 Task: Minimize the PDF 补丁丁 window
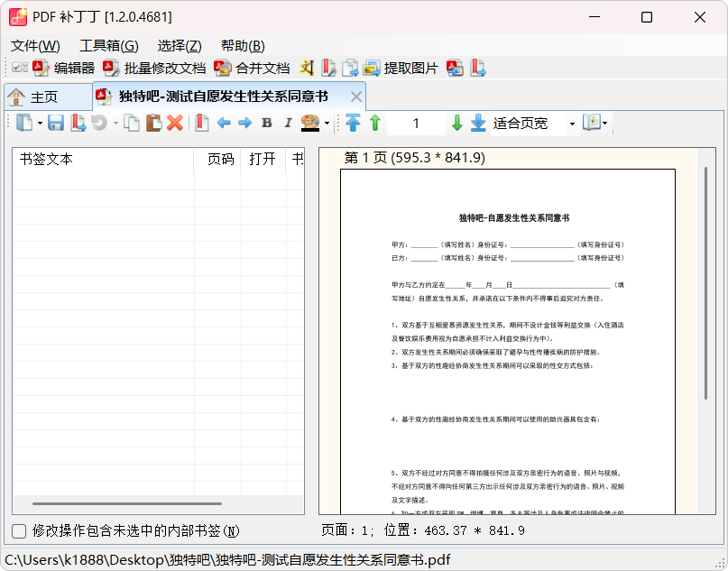594,17
